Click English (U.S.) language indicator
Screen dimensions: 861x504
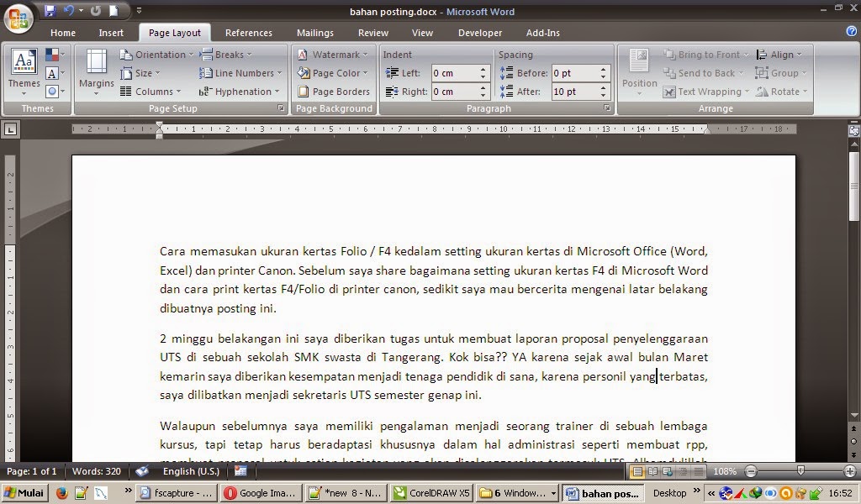(x=191, y=471)
